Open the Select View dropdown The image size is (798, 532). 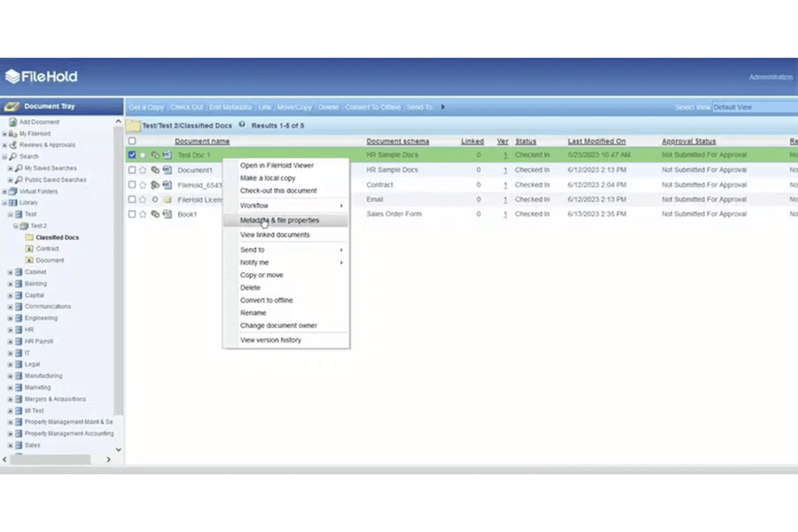(755, 107)
